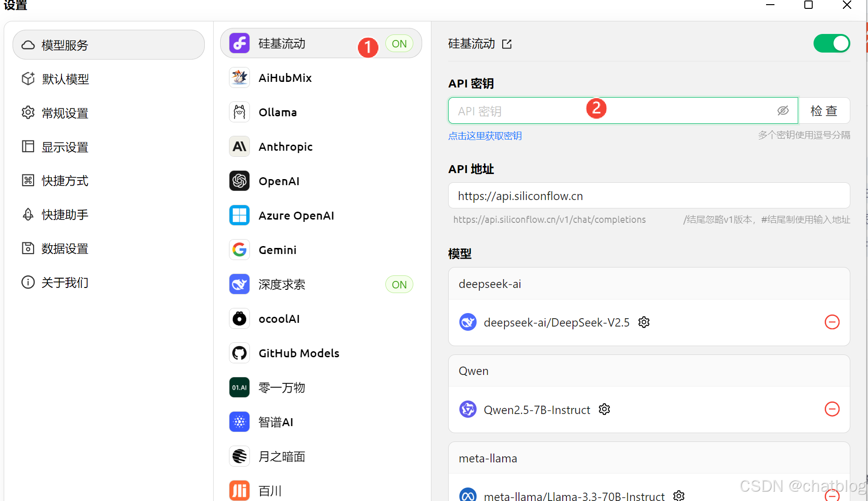868x501 pixels.
Task: Open 显示设置 settings section
Action: [x=108, y=147]
